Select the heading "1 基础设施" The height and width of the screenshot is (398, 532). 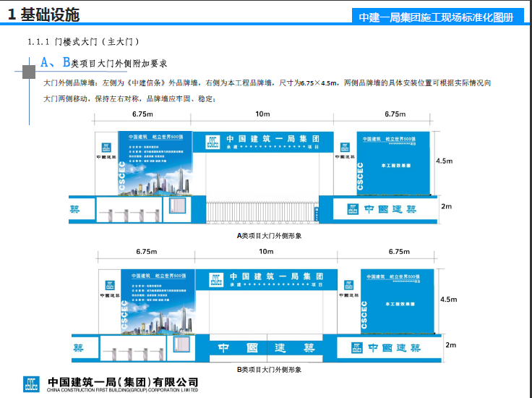(43, 14)
